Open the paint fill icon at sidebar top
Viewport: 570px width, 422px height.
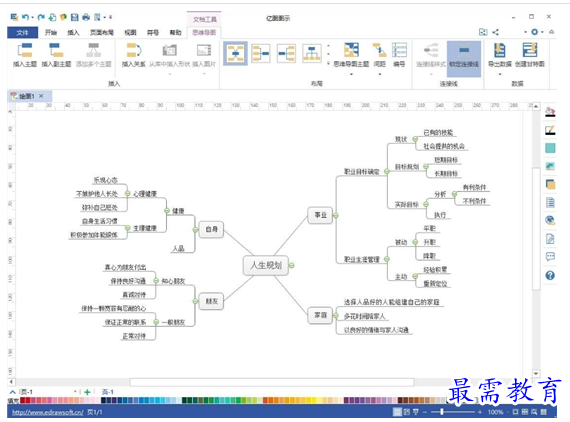550,112
